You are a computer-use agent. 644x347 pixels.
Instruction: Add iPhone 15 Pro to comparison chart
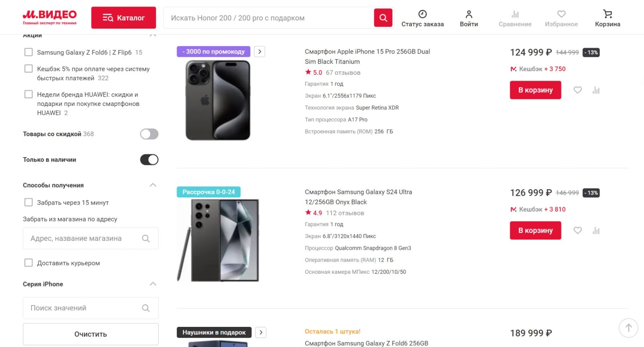pos(596,90)
